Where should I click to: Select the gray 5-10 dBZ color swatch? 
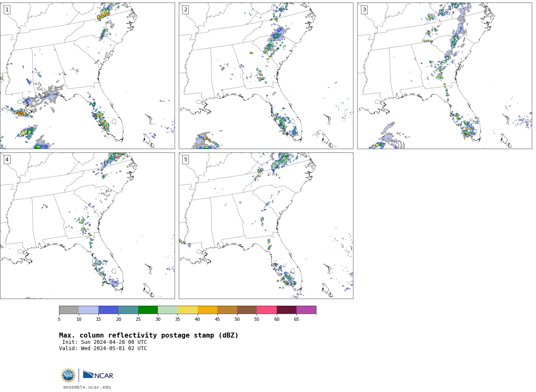click(69, 310)
